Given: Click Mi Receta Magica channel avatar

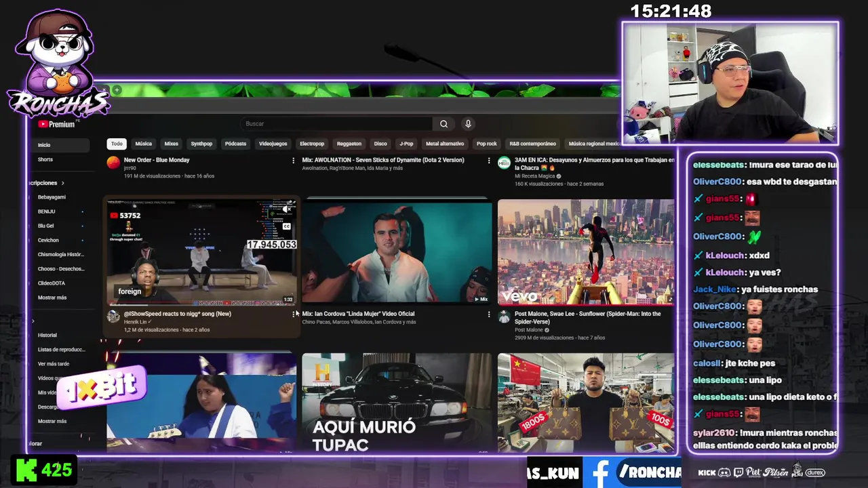Looking at the screenshot, I should [x=504, y=163].
